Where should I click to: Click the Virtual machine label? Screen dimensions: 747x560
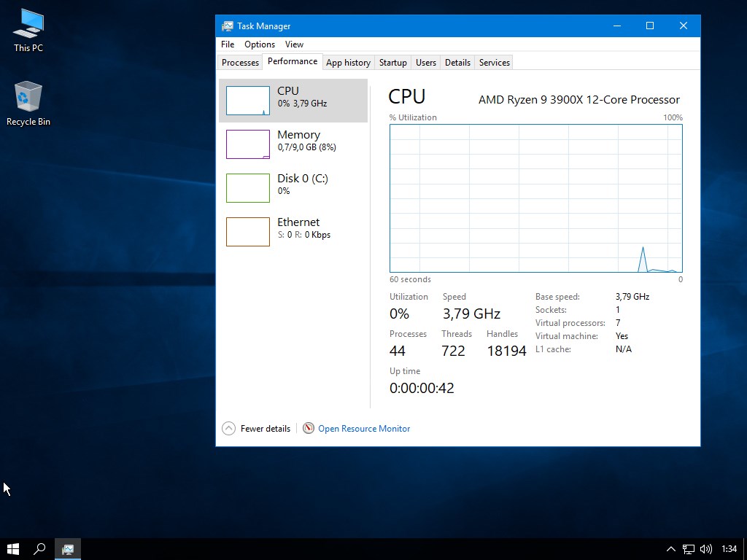tap(566, 336)
